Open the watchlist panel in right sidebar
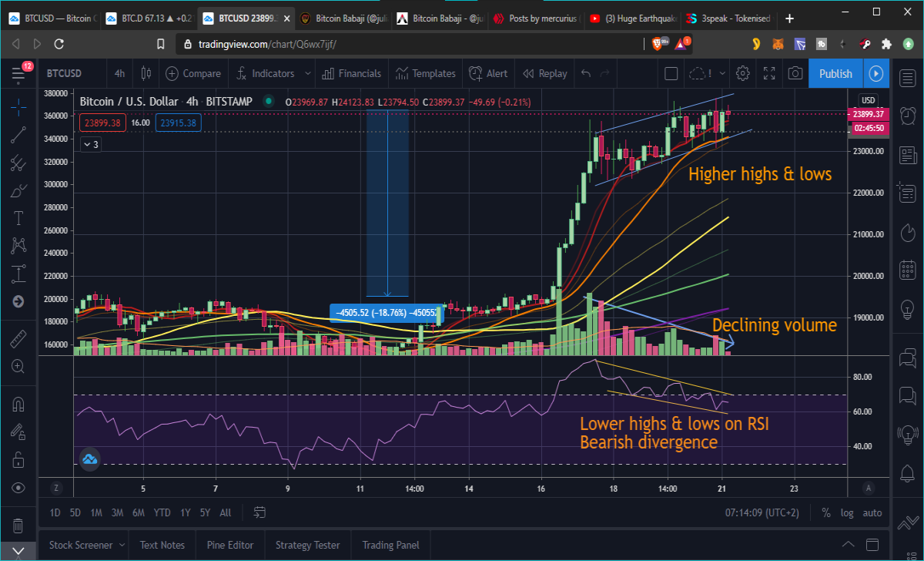Viewport: 924px width, 561px height. pos(907,77)
